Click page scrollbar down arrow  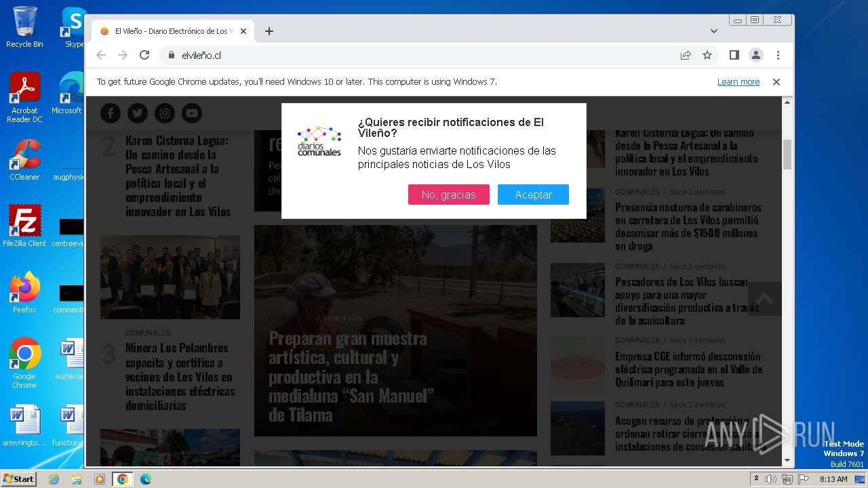pos(787,461)
